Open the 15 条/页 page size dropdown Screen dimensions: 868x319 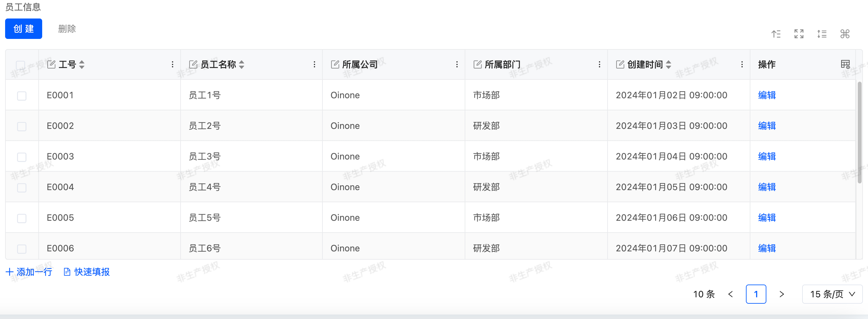click(x=832, y=294)
